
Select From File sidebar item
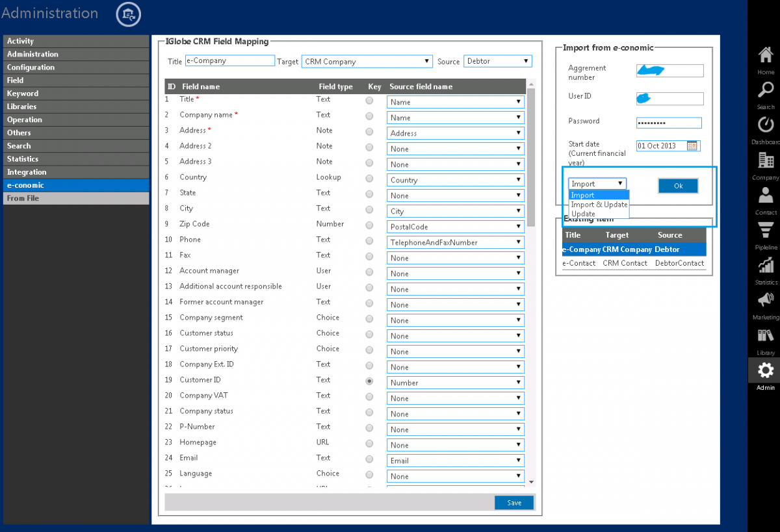(76, 198)
